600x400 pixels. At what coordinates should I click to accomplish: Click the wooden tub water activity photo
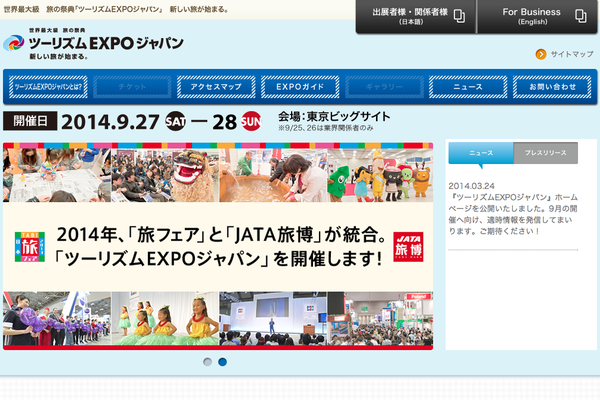(x=273, y=175)
